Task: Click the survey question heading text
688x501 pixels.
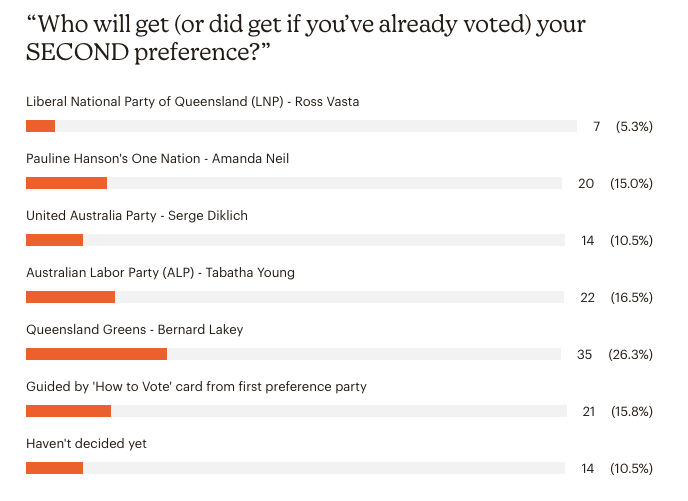Action: click(x=306, y=38)
